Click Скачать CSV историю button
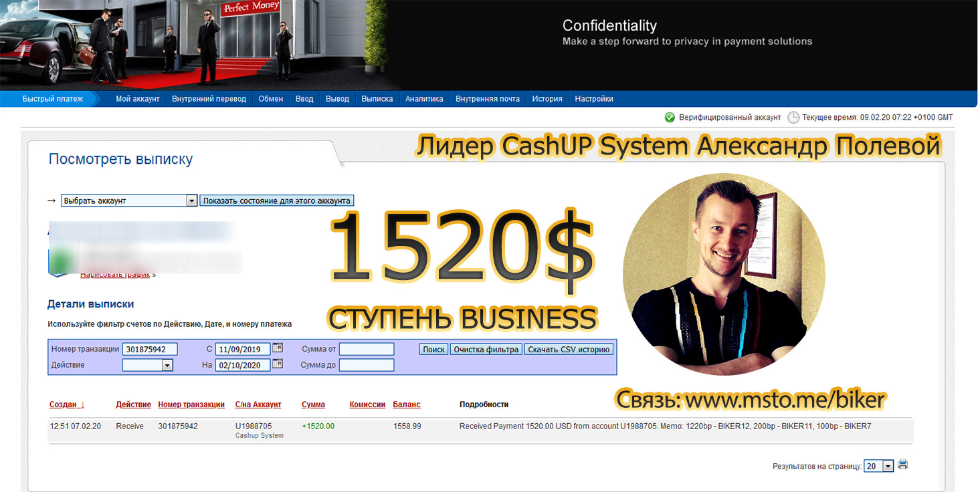The height and width of the screenshot is (492, 980). [x=569, y=349]
